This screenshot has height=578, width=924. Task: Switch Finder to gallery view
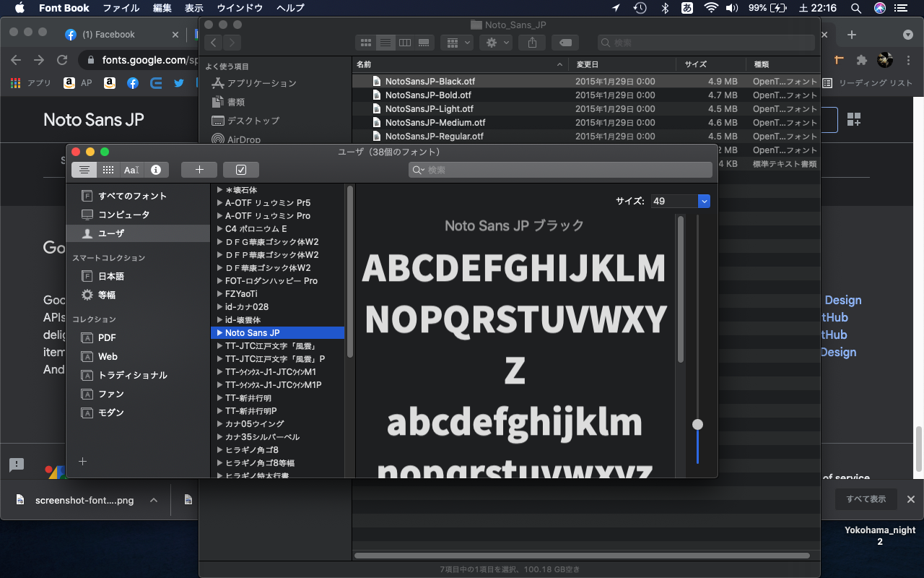[x=424, y=43]
